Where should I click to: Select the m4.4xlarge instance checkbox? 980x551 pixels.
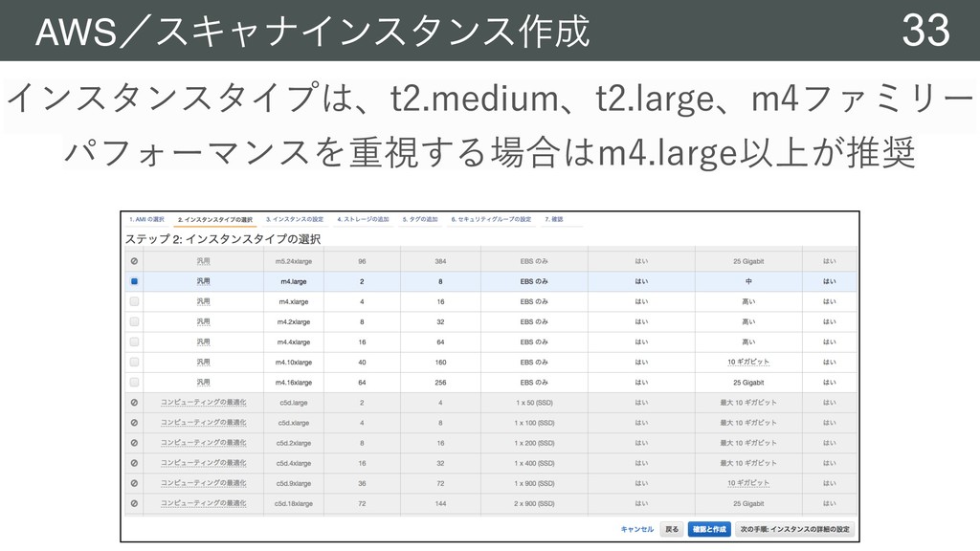134,342
